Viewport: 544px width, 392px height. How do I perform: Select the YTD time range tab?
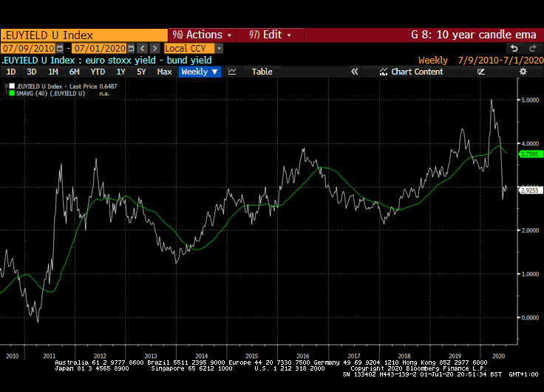pos(98,72)
